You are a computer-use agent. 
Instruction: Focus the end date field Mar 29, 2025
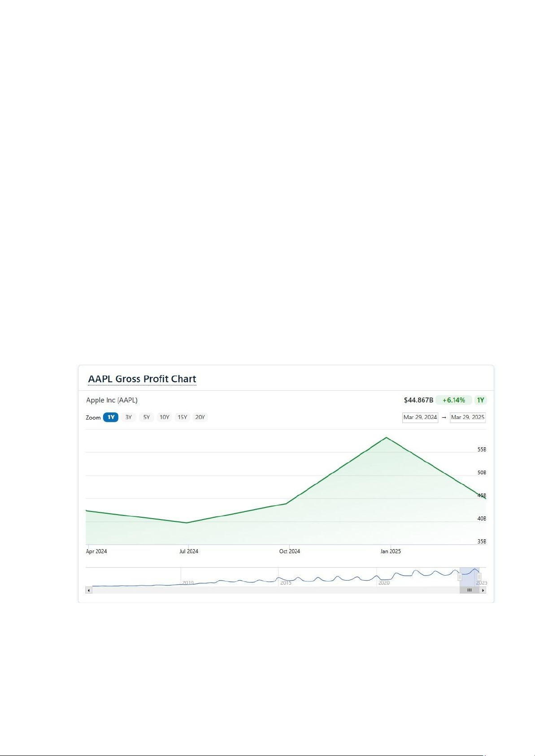click(x=468, y=417)
